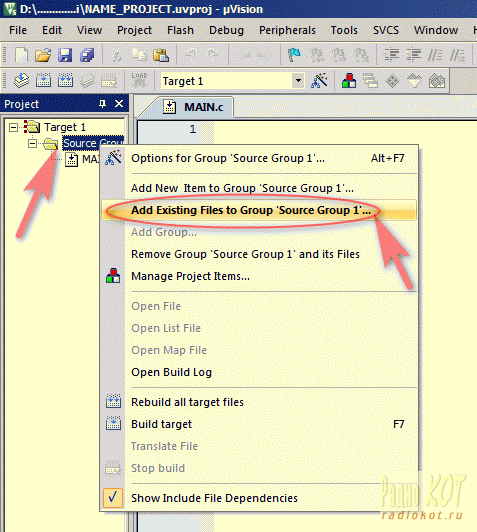
Task: Open the Peripherals menu
Action: pyautogui.click(x=287, y=30)
